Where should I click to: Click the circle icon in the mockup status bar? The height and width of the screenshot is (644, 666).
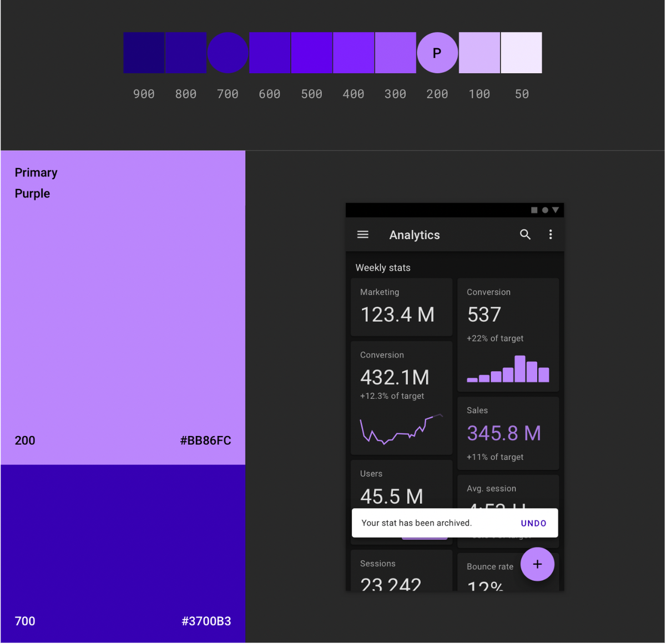tap(544, 210)
